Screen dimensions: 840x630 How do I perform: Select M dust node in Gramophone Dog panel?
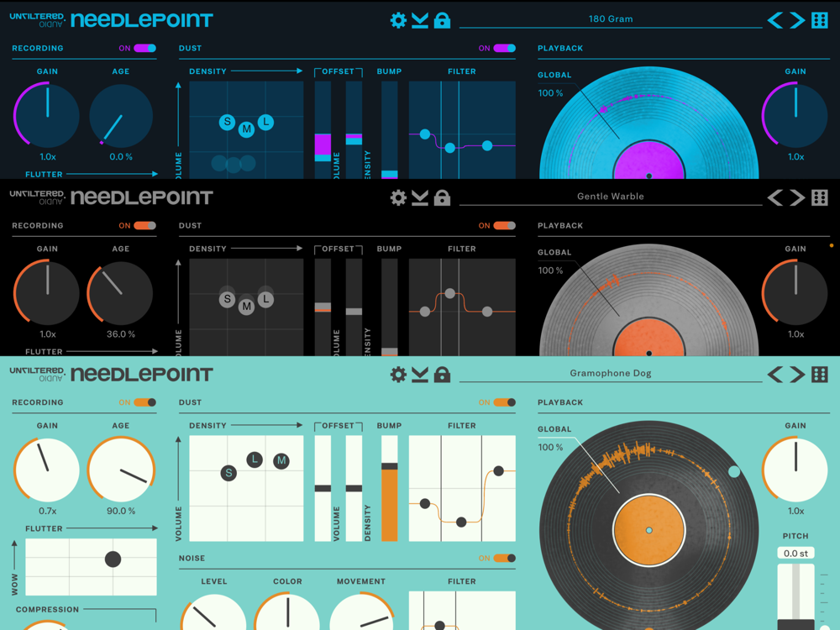[x=281, y=460]
